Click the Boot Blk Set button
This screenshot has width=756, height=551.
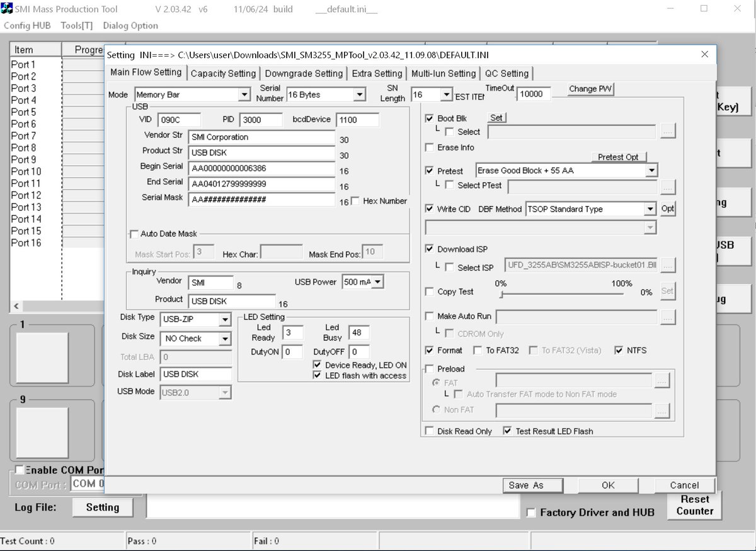[496, 118]
